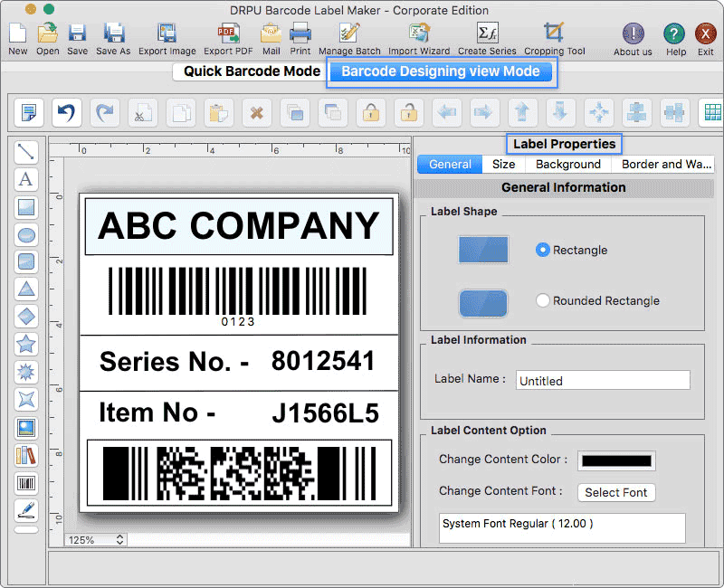The width and height of the screenshot is (724, 588).
Task: Select the Ellipse drawing tool
Action: [x=25, y=234]
